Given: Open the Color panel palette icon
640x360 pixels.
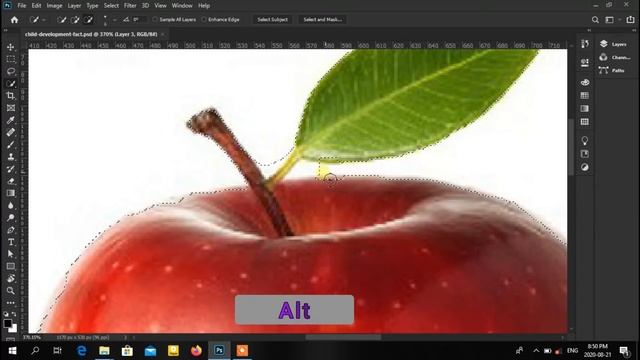Looking at the screenshot, I should click(585, 82).
